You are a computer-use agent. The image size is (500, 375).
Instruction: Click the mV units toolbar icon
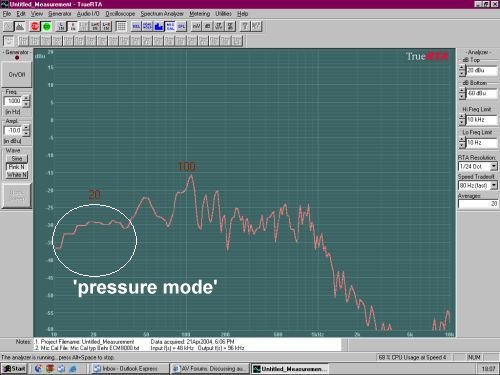(196, 26)
